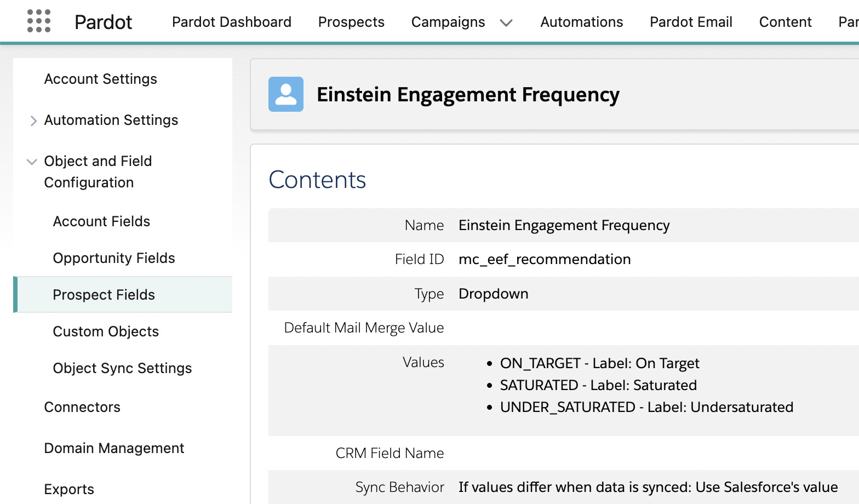This screenshot has height=504, width=859.
Task: Click the CRM Field Name label
Action: [390, 453]
